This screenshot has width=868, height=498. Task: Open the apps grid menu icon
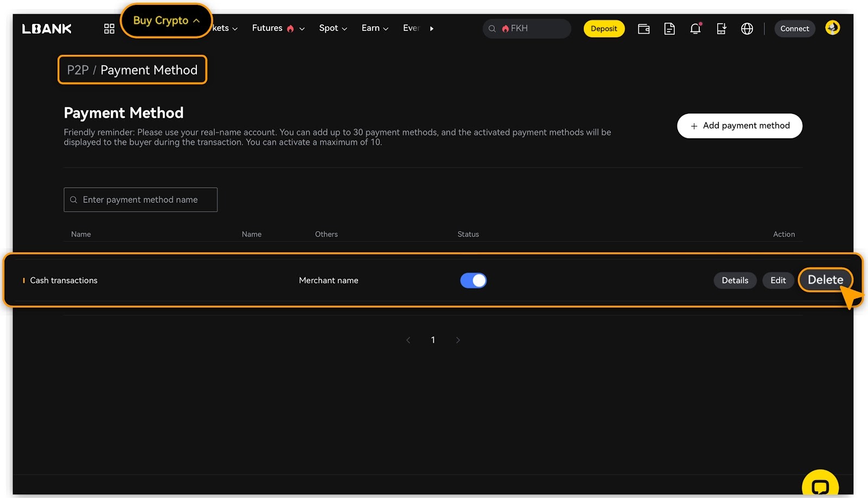(109, 29)
